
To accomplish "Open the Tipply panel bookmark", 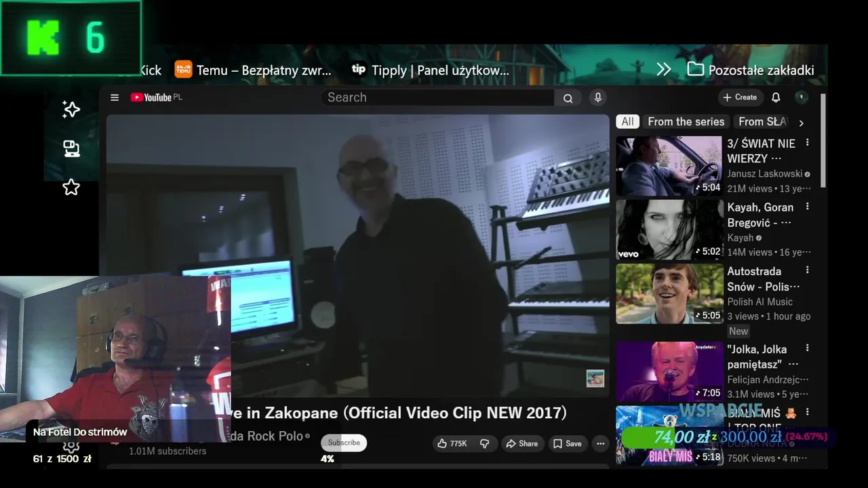I will (430, 70).
